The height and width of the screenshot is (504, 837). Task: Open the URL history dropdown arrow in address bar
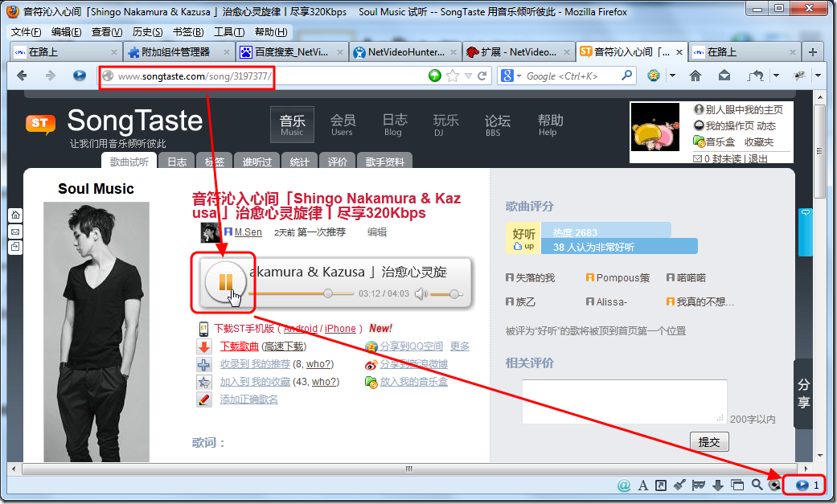[x=468, y=76]
